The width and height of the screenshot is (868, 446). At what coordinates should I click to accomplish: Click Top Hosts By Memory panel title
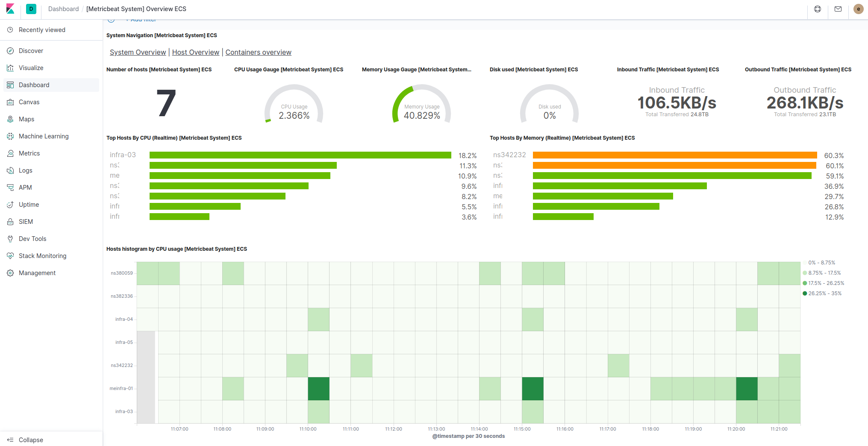(x=562, y=138)
